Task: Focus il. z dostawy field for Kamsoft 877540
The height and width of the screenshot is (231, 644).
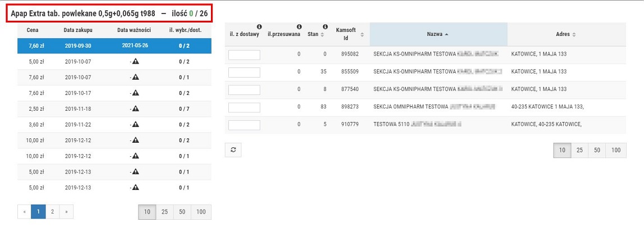Action: (x=244, y=90)
